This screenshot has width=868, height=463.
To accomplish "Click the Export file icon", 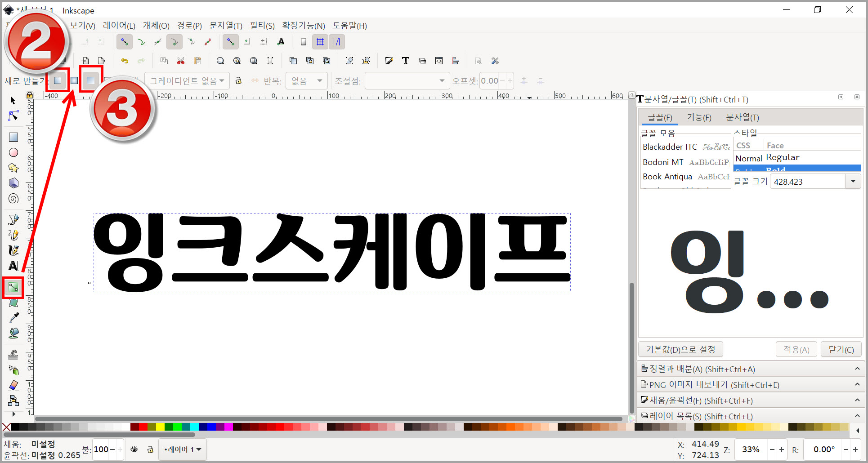I will [x=102, y=61].
